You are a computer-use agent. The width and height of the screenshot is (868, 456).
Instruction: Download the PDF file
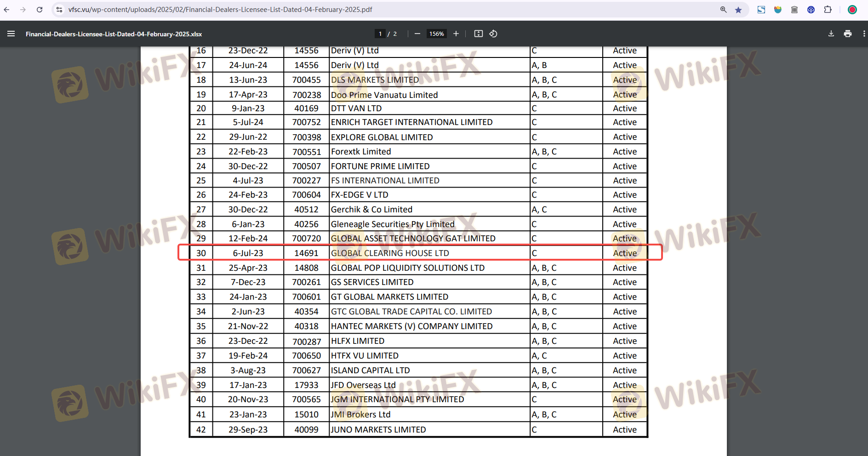click(x=831, y=34)
